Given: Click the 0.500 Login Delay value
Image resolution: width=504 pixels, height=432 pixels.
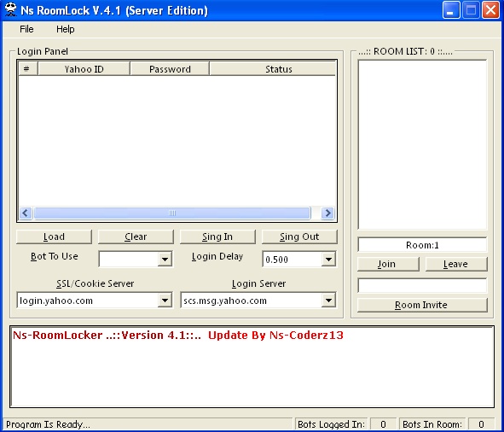Looking at the screenshot, I should [277, 260].
